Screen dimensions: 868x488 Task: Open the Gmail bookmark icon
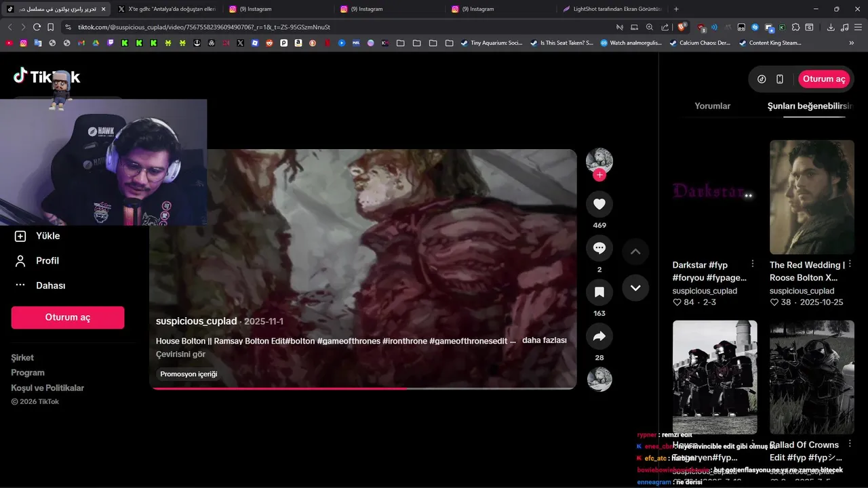tap(81, 43)
